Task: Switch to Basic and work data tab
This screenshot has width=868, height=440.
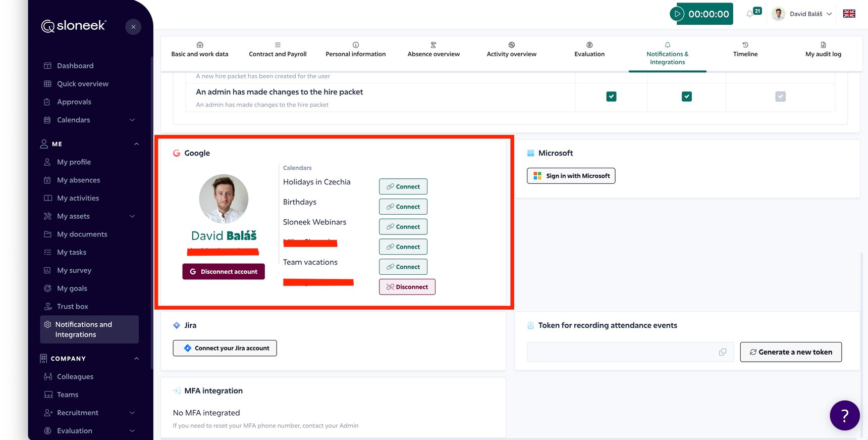Action: point(200,50)
